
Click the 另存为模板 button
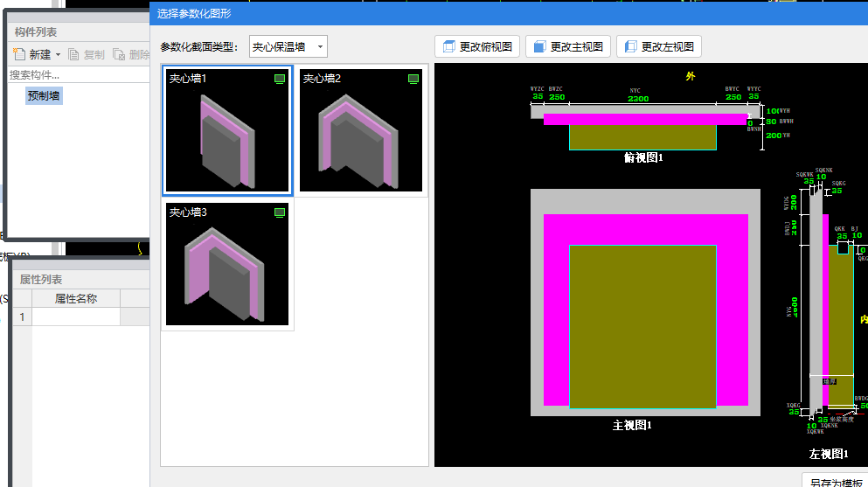click(x=836, y=482)
